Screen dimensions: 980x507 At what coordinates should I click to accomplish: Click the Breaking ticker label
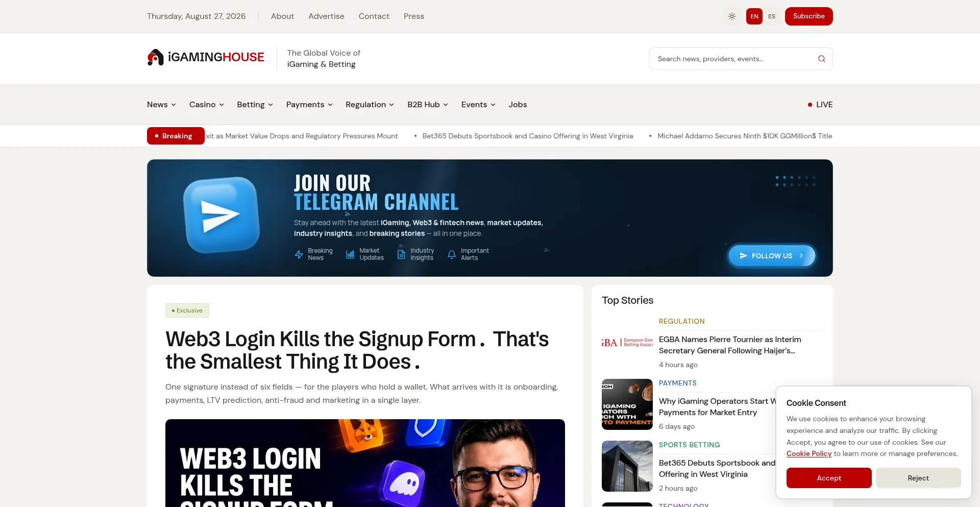point(176,136)
